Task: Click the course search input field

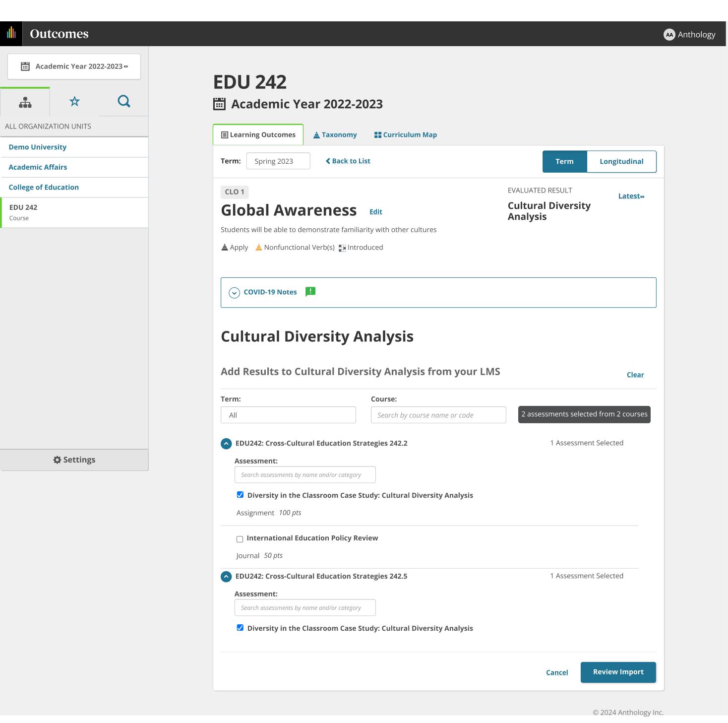Action: [438, 415]
